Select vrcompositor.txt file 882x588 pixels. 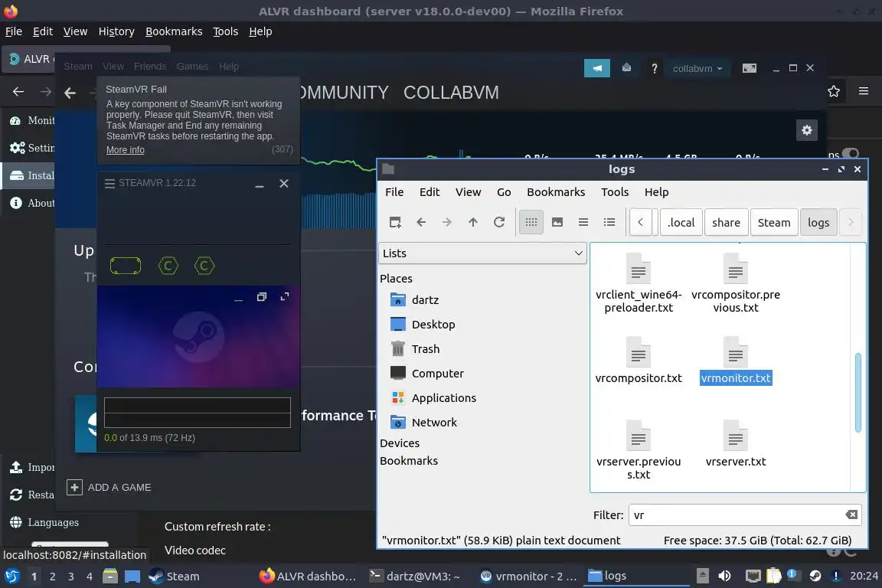coord(639,360)
